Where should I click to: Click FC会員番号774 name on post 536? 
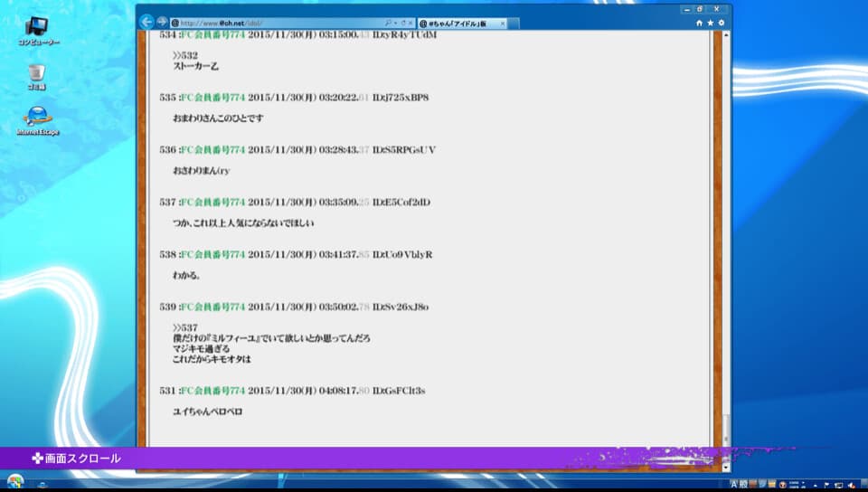tap(213, 149)
